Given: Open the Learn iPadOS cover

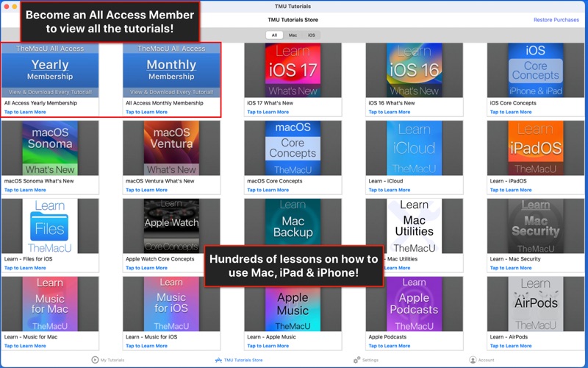Looking at the screenshot, I should 536,148.
